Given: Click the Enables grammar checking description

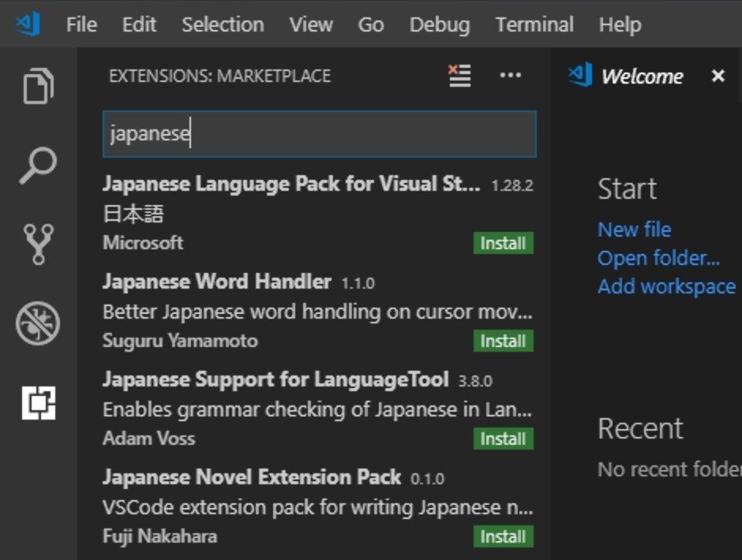Looking at the screenshot, I should (317, 410).
